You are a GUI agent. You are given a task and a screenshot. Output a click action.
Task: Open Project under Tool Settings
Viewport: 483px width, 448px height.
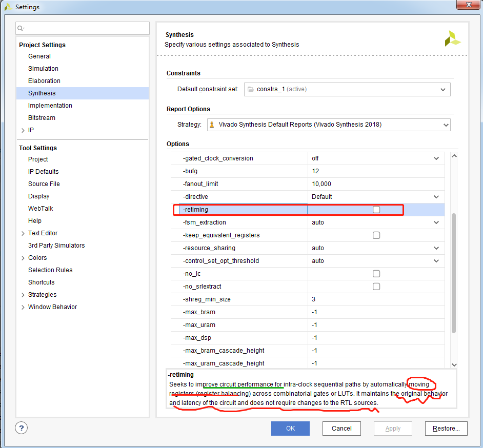[x=38, y=159]
